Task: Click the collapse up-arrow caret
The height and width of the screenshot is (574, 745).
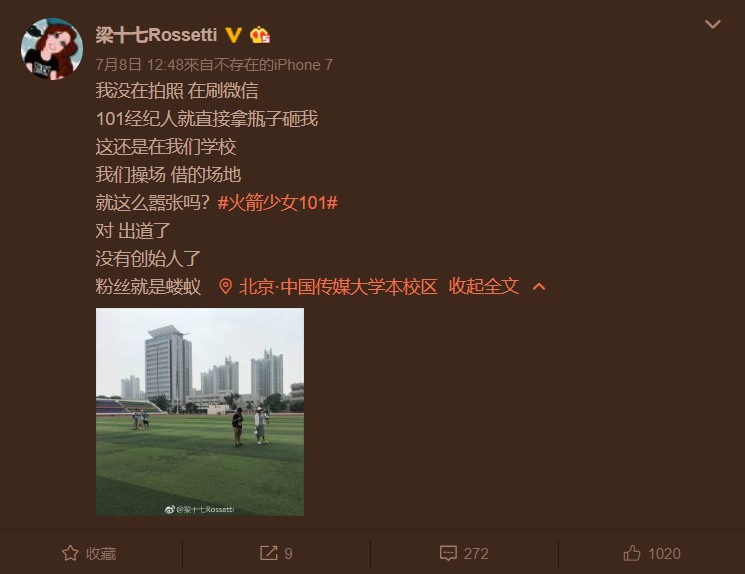Action: point(539,287)
